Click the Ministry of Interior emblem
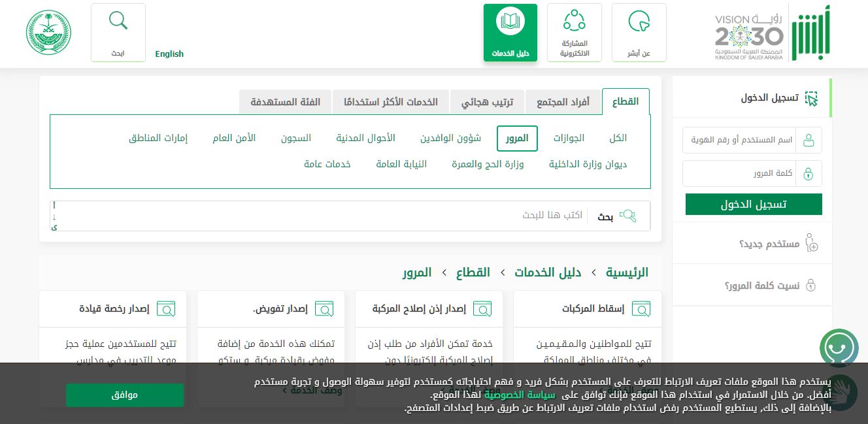This screenshot has height=424, width=868. click(48, 31)
